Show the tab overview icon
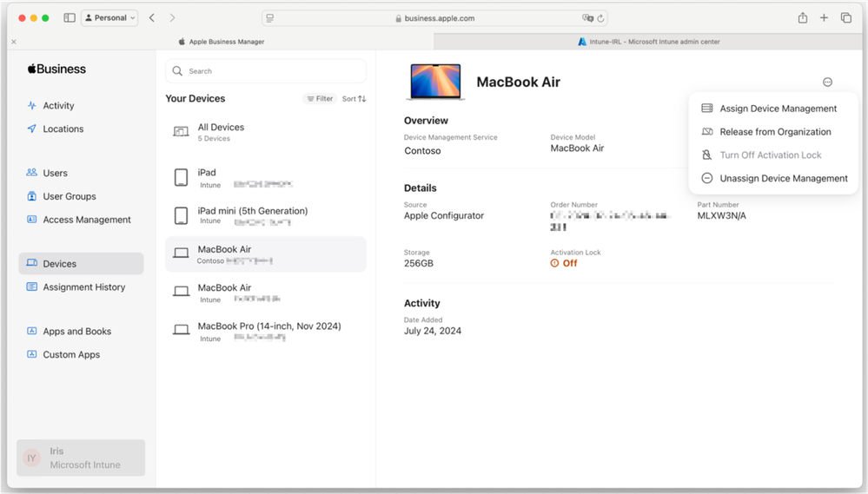The height and width of the screenshot is (494, 868). (x=846, y=17)
